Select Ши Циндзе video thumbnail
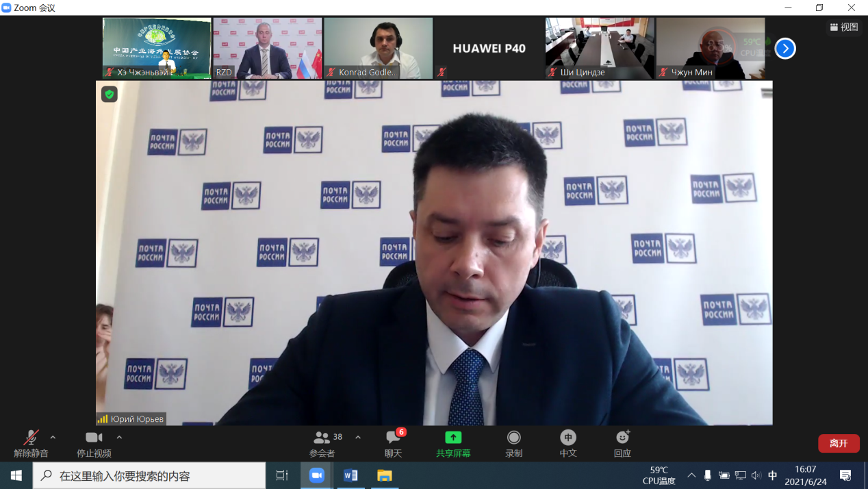Viewport: 868px width, 489px height. point(600,48)
